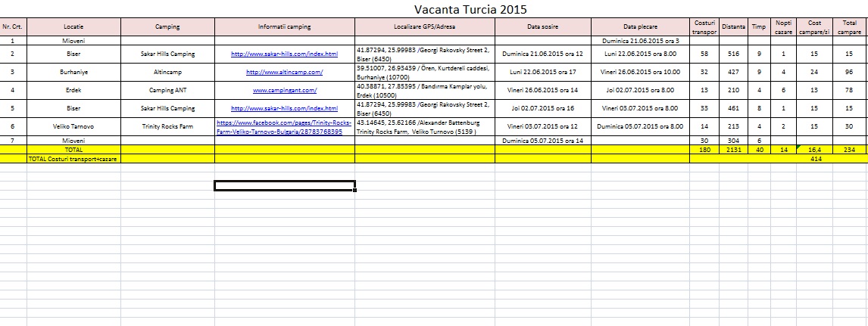Select the grand total cell showing 414
This screenshot has height=326, width=868.
[x=816, y=159]
